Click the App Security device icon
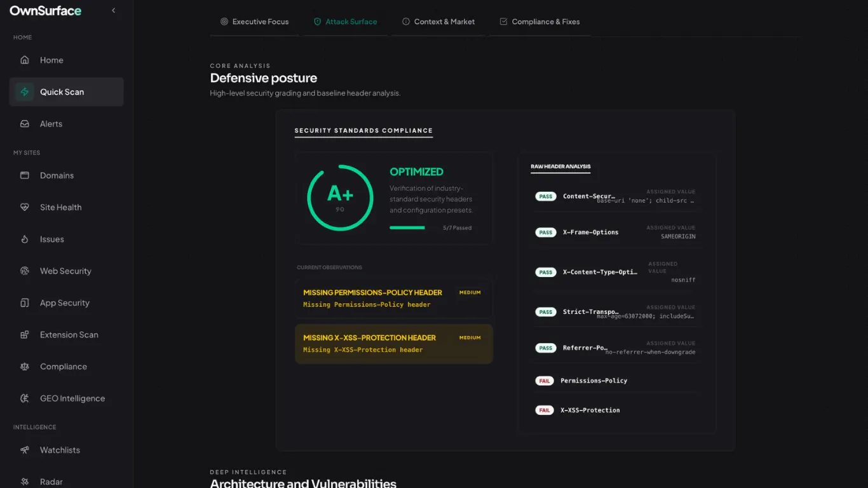This screenshot has height=488, width=868. pos(25,303)
